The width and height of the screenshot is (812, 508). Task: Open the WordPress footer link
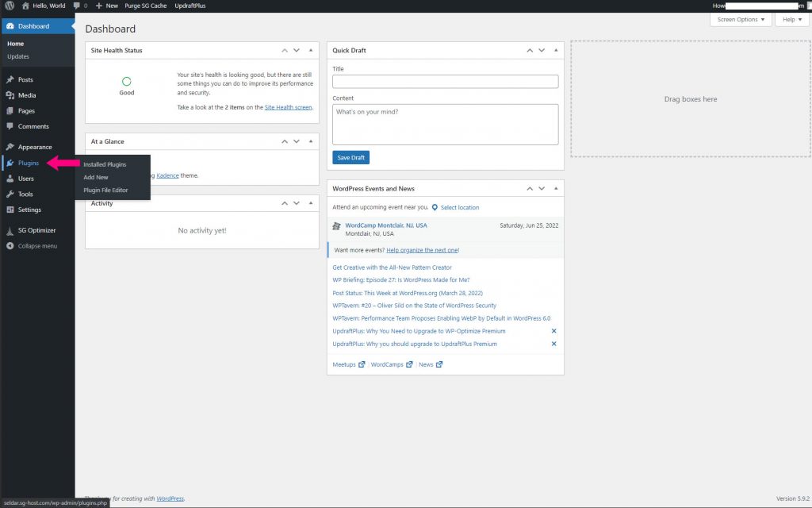coord(170,498)
